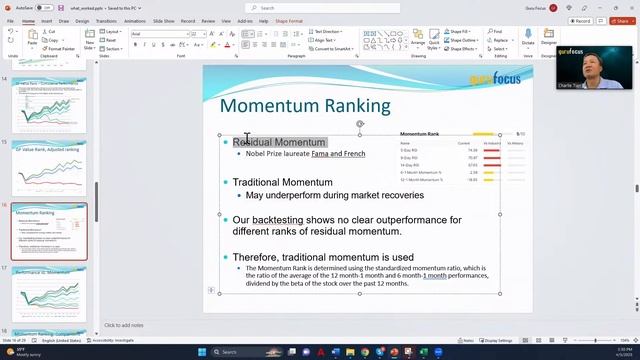This screenshot has width=640, height=360.
Task: Click Convert to SmartArt
Action: tap(331, 49)
